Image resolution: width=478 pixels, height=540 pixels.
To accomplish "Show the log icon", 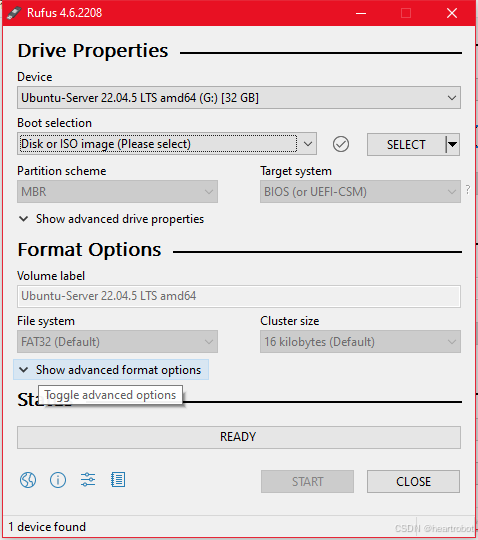I will pyautogui.click(x=118, y=480).
